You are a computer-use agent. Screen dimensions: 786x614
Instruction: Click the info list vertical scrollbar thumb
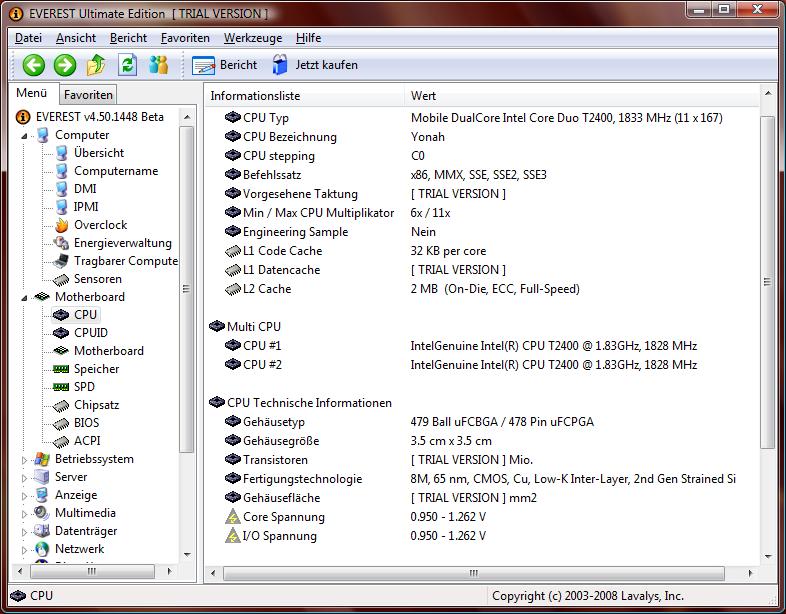click(767, 282)
